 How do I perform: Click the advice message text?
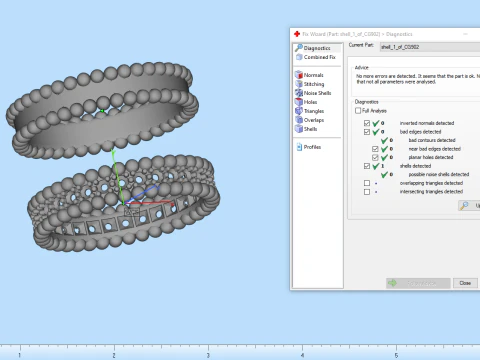[418, 79]
